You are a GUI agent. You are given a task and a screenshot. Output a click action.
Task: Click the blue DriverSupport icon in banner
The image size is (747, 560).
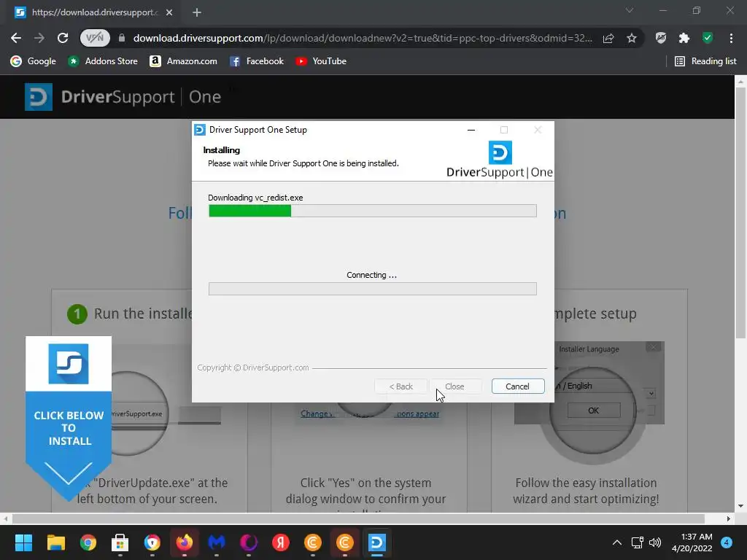tap(69, 364)
